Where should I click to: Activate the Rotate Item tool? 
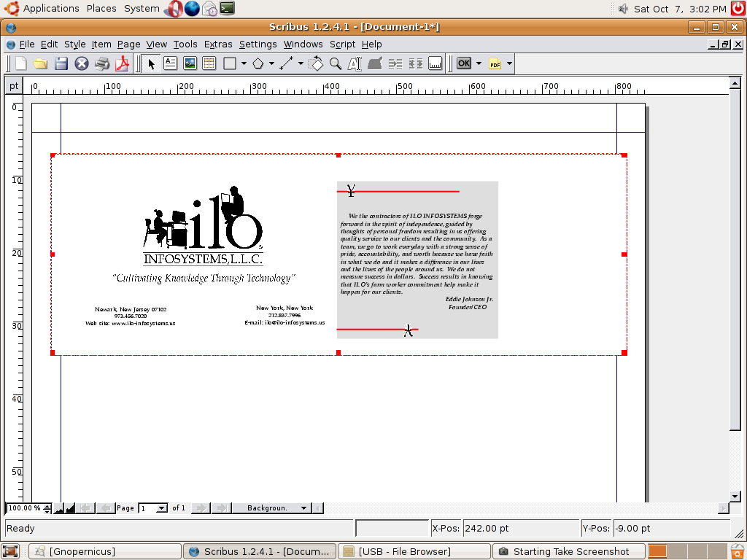(316, 63)
